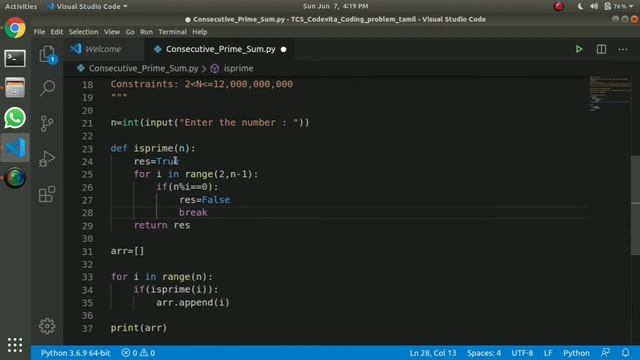Open the editor More Actions ellipsis menu
This screenshot has width=640, height=360.
coord(623,49)
